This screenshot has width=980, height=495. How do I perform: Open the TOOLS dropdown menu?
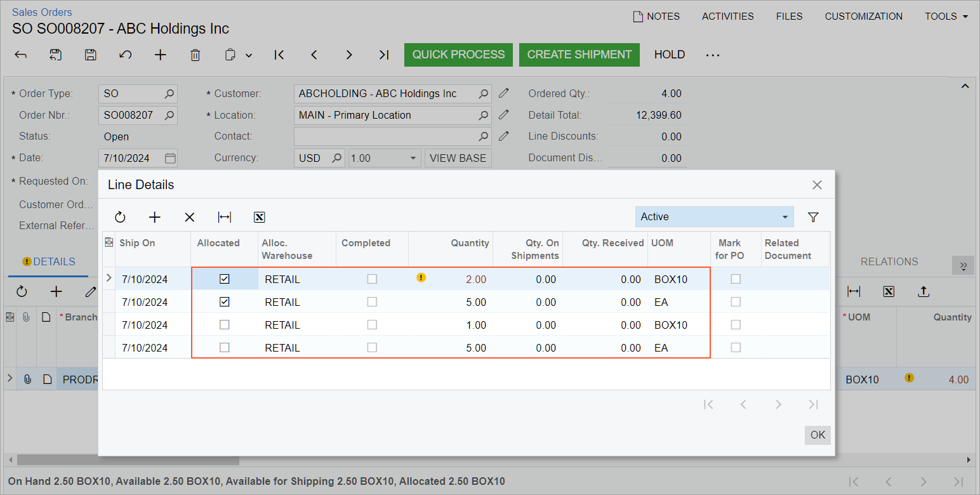pyautogui.click(x=946, y=16)
